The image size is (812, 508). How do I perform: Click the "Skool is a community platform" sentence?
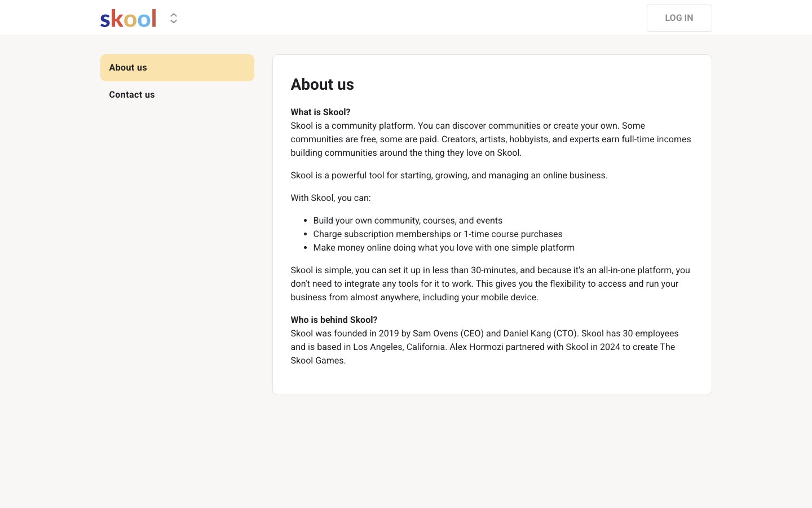click(x=352, y=126)
